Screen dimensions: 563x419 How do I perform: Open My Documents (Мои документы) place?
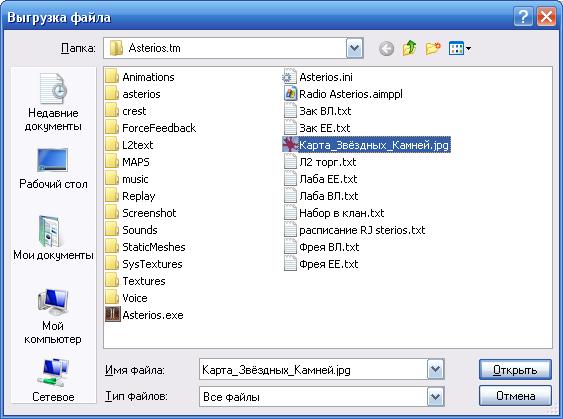point(53,238)
